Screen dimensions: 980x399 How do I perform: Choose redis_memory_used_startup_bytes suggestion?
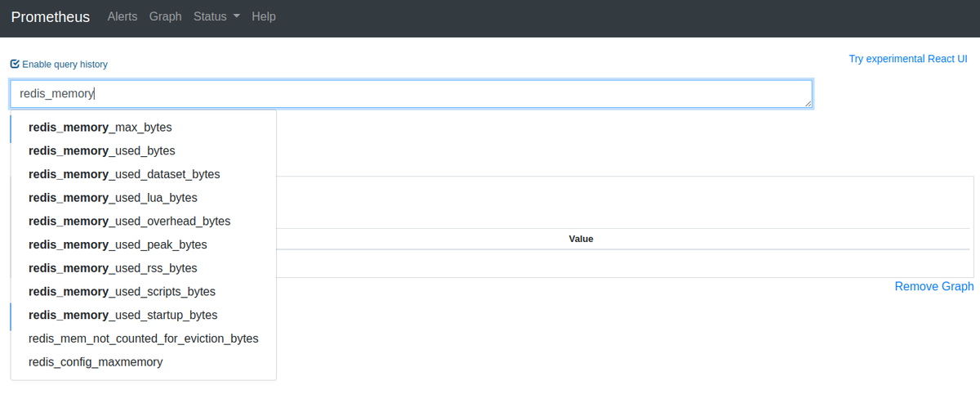(x=144, y=315)
